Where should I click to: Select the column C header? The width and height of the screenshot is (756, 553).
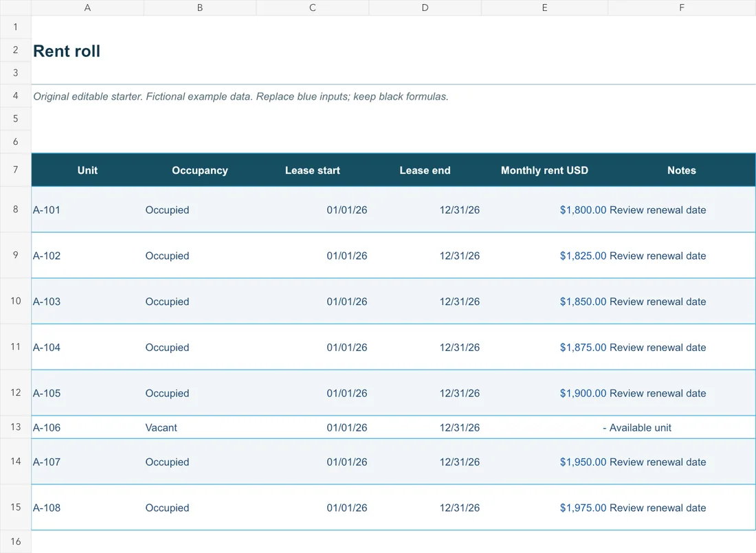point(313,8)
